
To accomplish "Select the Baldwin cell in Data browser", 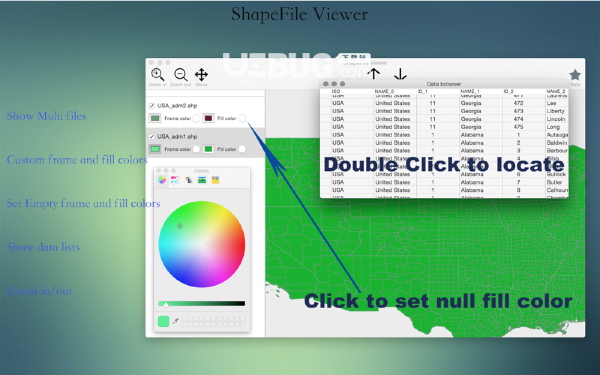I will (x=557, y=143).
